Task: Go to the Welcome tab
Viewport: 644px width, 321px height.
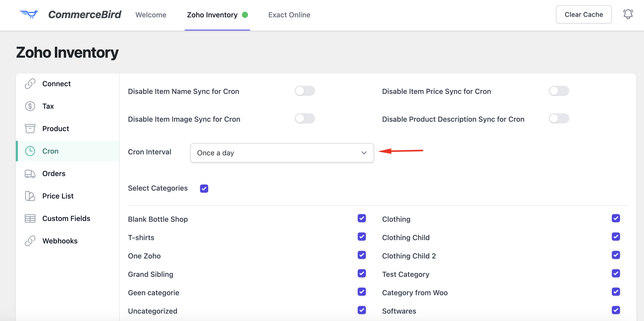Action: (x=151, y=15)
